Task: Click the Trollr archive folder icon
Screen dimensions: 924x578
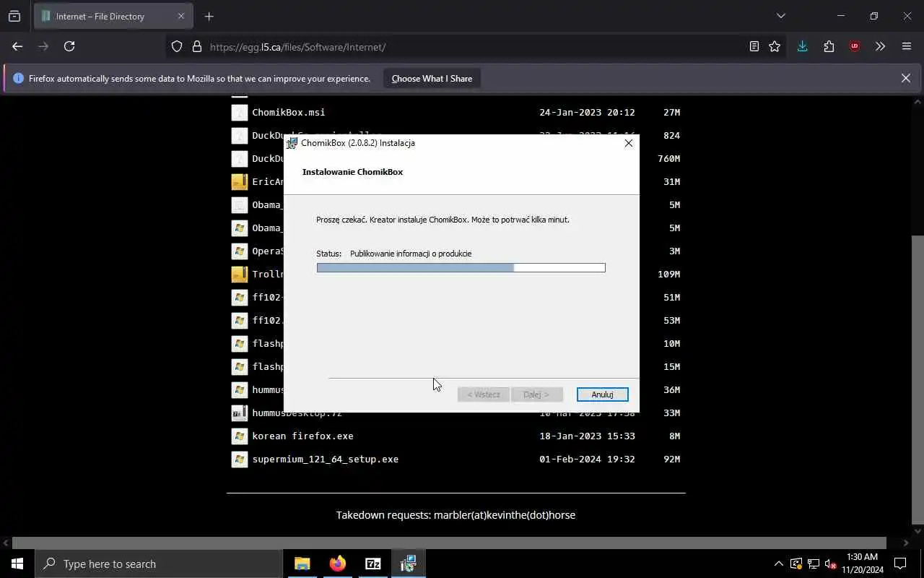Action: tap(239, 274)
